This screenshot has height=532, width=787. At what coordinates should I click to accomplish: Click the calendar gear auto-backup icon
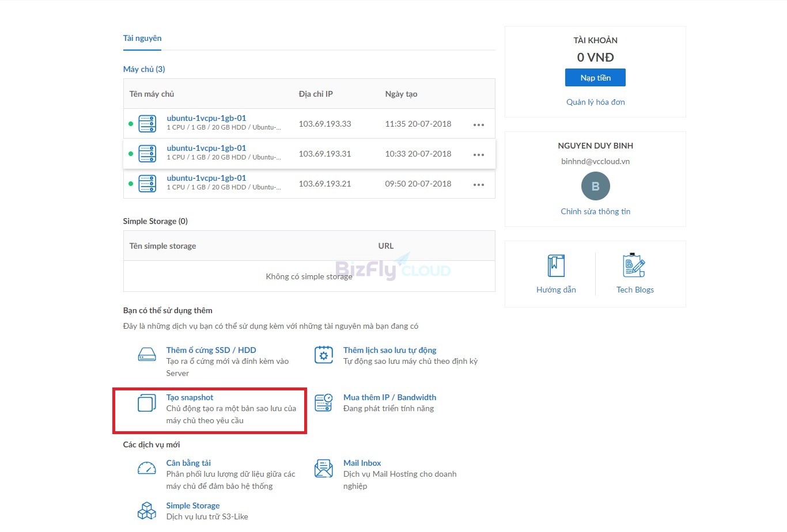(x=324, y=355)
